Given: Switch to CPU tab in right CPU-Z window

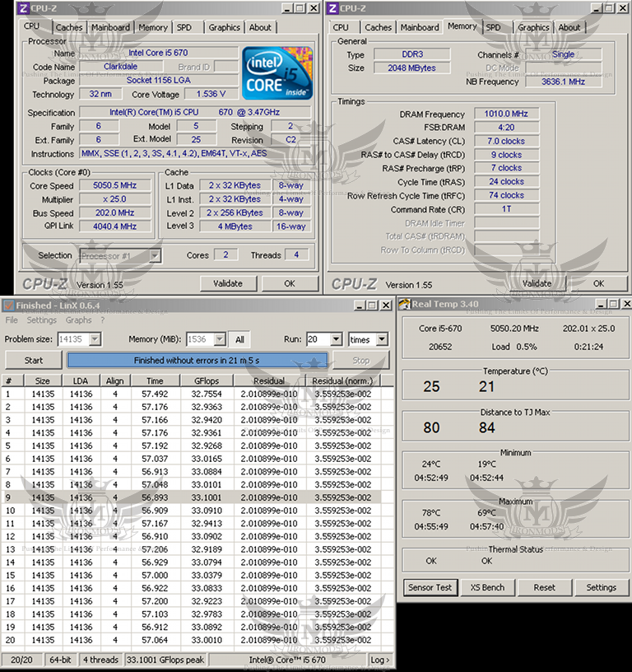Looking at the screenshot, I should coord(341,27).
